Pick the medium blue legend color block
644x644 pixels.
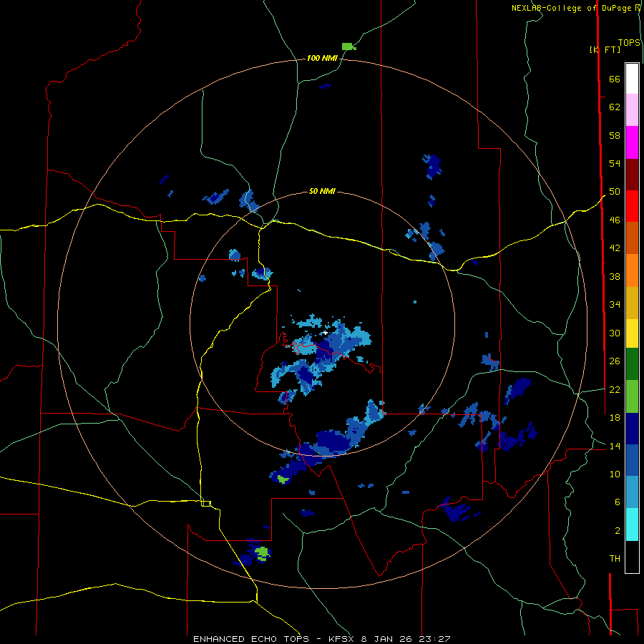pyautogui.click(x=632, y=460)
